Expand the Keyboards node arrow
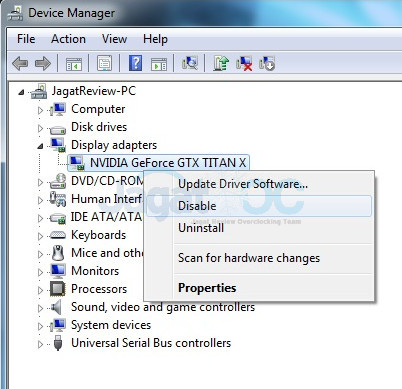The height and width of the screenshot is (389, 402). (x=40, y=236)
